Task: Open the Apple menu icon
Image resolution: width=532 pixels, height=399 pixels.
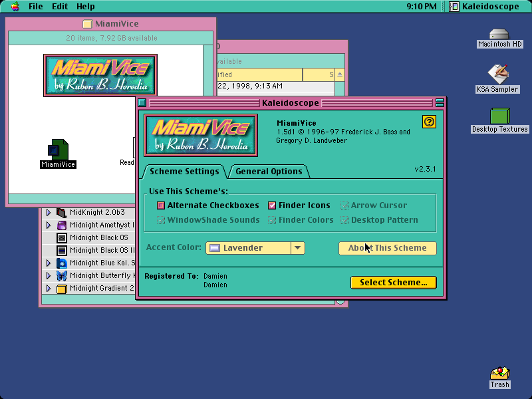Action: point(15,7)
